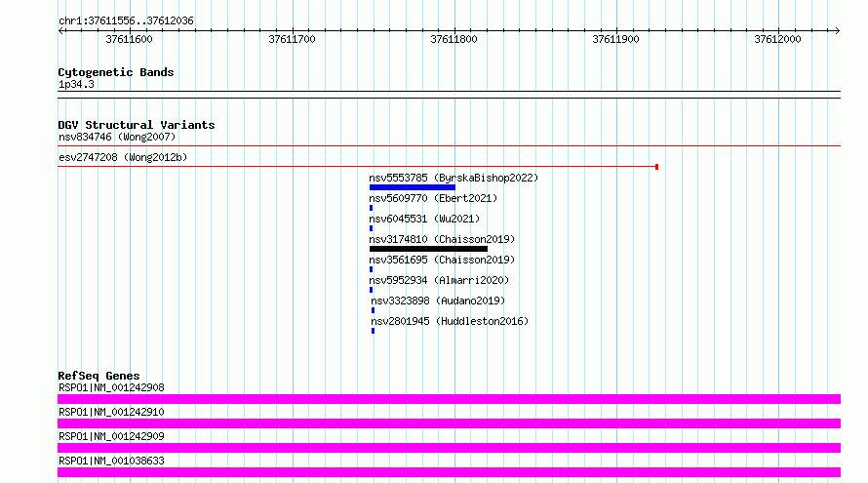Open the nsv3323898 (Audano2019) label

(438, 301)
